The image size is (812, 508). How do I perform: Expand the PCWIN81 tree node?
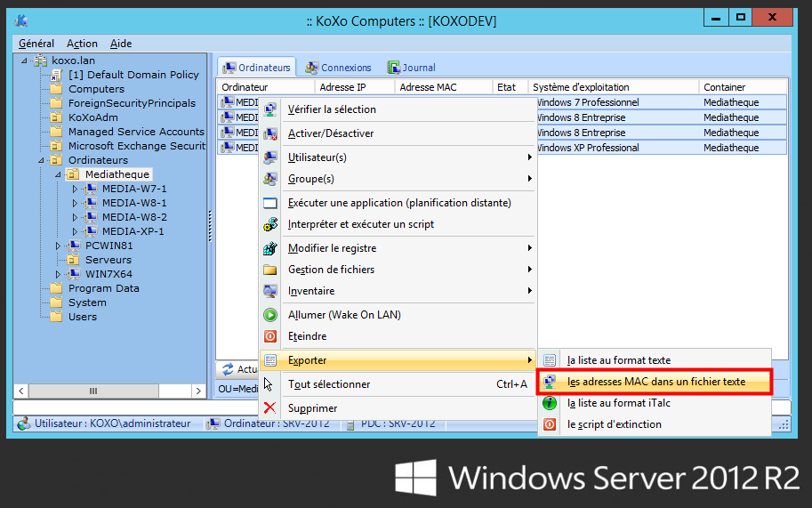[x=58, y=246]
